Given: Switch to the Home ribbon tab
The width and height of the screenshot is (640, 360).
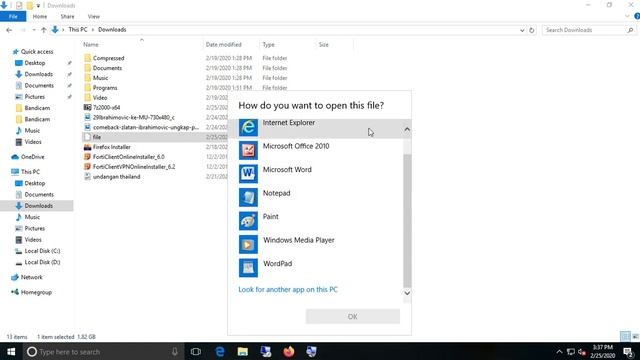Looking at the screenshot, I should [x=40, y=16].
